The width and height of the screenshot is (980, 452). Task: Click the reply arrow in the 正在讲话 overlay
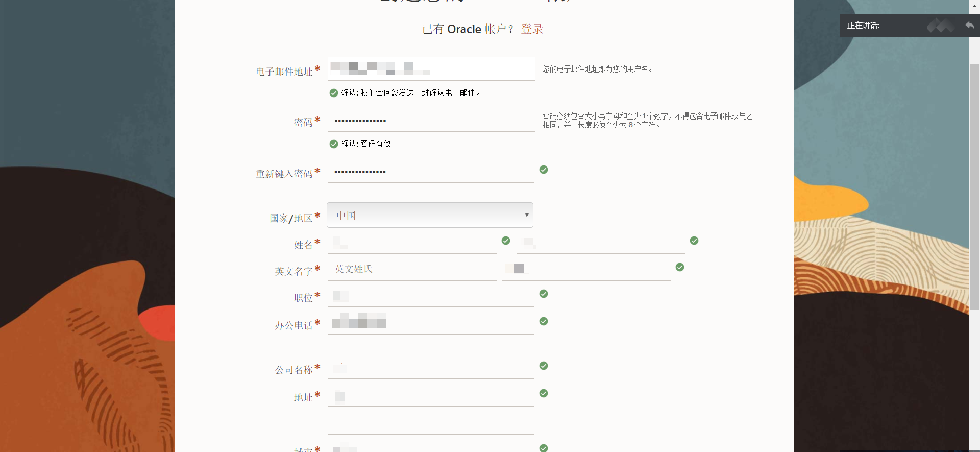click(969, 25)
